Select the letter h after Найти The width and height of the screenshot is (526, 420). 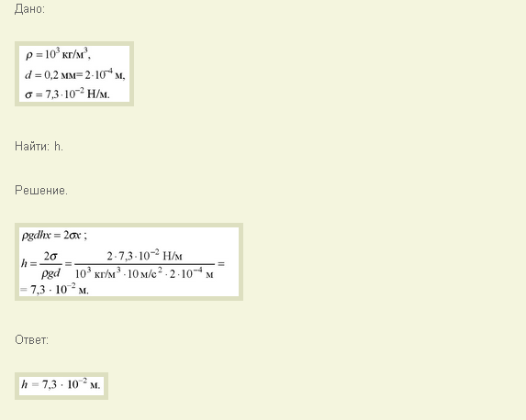59,147
